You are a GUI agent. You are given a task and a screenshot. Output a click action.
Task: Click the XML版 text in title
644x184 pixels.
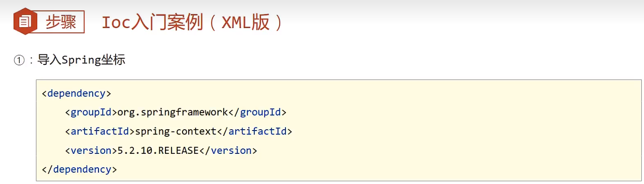click(245, 23)
